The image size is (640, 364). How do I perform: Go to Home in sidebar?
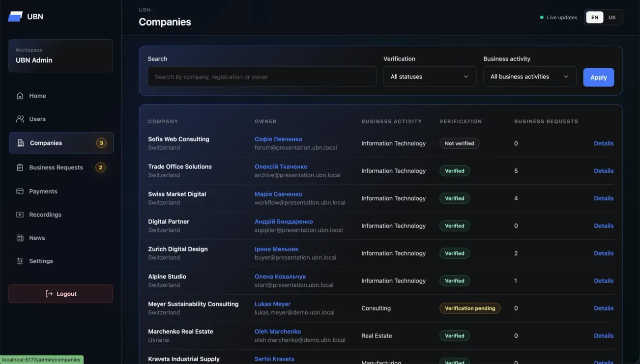pos(61,96)
